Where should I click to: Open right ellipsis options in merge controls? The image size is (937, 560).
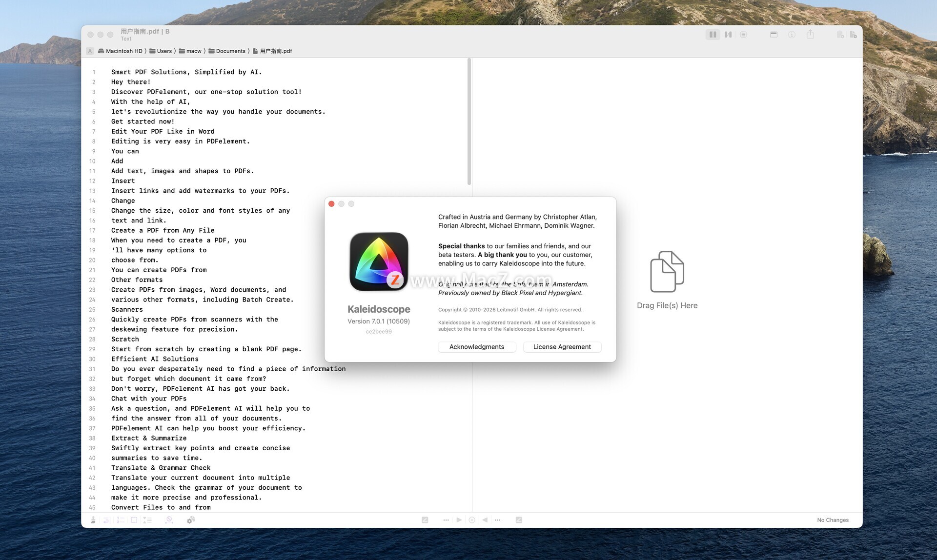click(x=498, y=520)
